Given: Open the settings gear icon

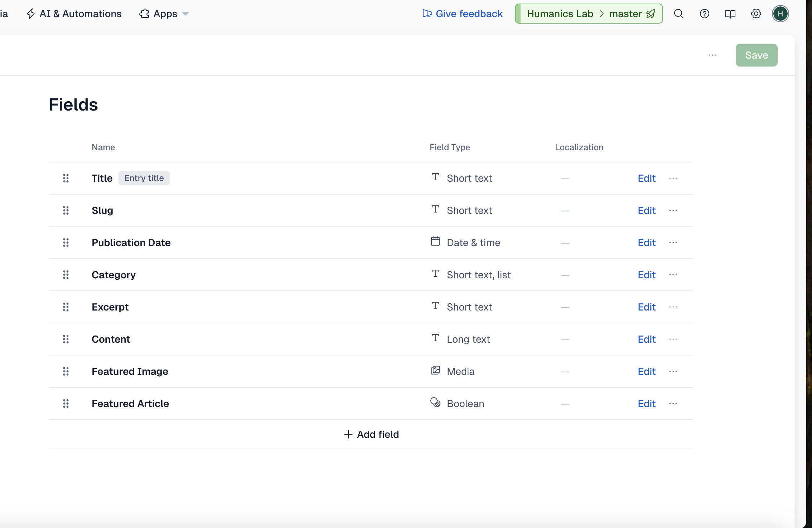Looking at the screenshot, I should 756,14.
